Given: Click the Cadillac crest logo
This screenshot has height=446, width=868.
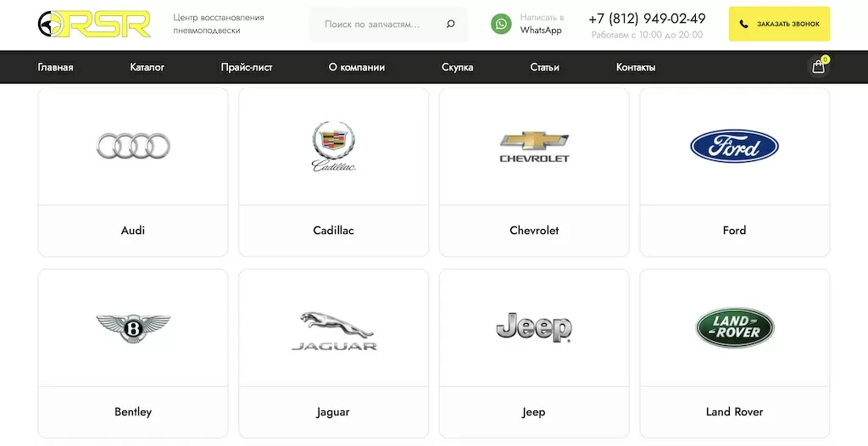Looking at the screenshot, I should point(333,147).
